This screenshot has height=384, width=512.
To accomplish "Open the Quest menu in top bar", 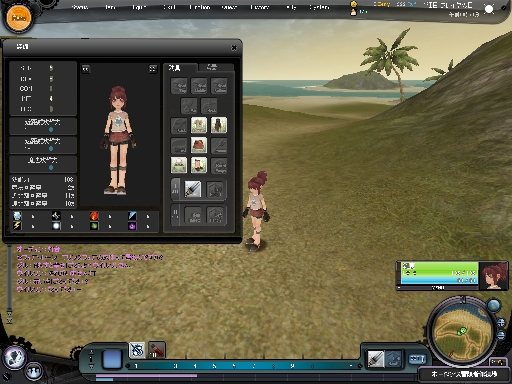I will pyautogui.click(x=229, y=7).
